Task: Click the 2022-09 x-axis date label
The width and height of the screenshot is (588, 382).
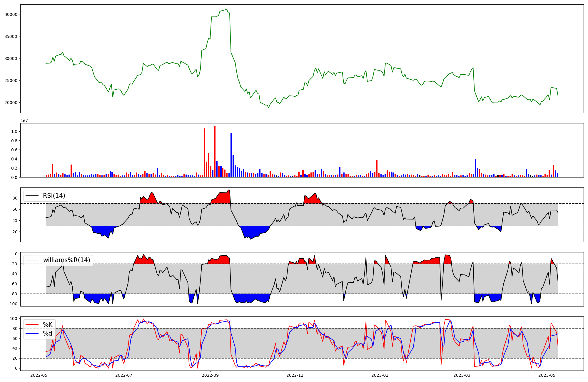Action: pos(210,375)
